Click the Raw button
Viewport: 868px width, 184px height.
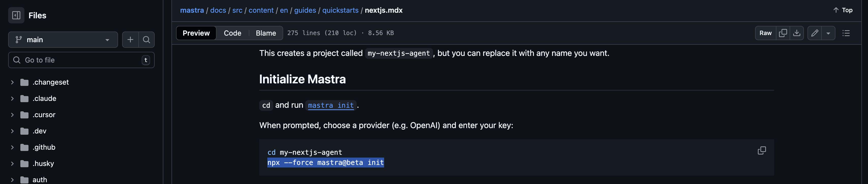(x=765, y=33)
